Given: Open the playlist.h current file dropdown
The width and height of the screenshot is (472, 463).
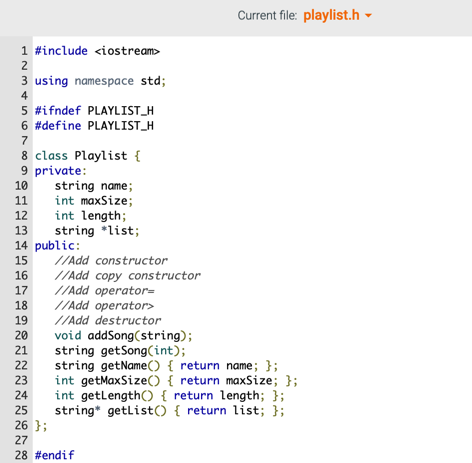Looking at the screenshot, I should (x=337, y=16).
